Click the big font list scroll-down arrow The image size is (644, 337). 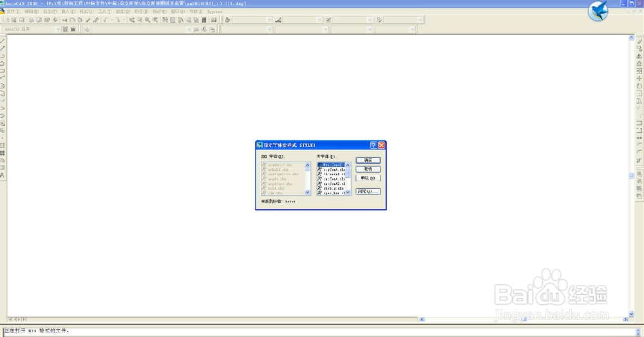pos(348,192)
